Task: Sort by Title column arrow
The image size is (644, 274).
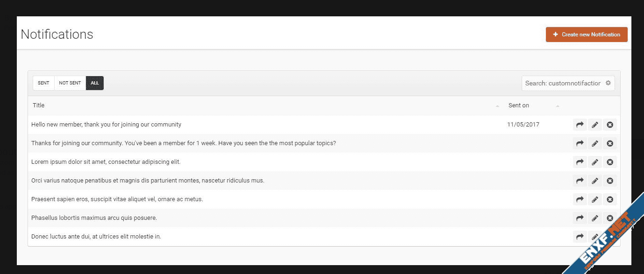Action: pos(497,106)
